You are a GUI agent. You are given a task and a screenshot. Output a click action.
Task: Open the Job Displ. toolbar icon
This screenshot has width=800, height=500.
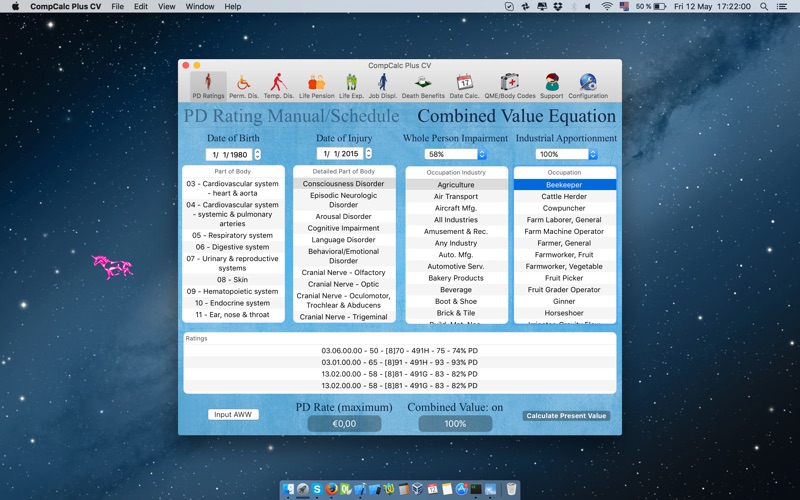383,86
